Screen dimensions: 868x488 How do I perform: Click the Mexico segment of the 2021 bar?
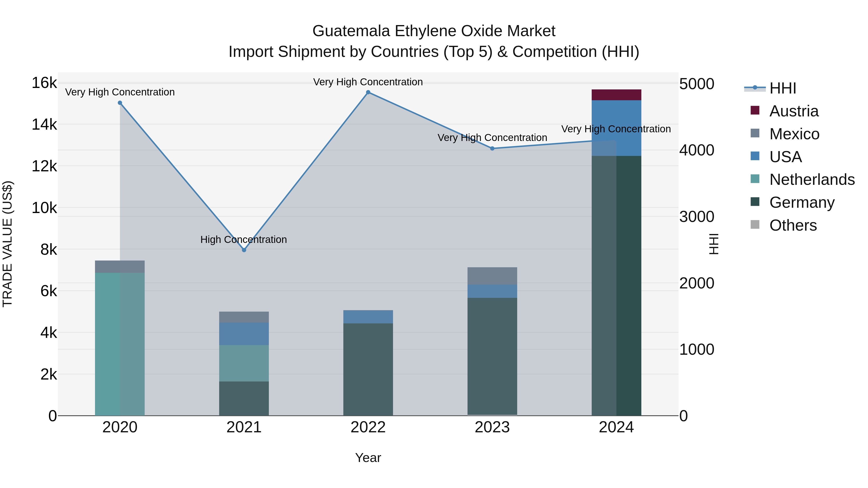coord(244,317)
